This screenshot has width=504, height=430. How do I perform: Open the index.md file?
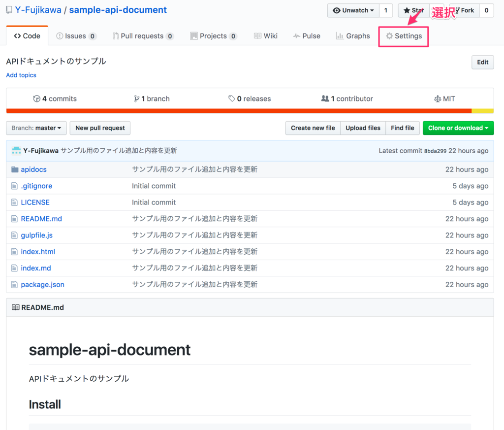tap(36, 268)
